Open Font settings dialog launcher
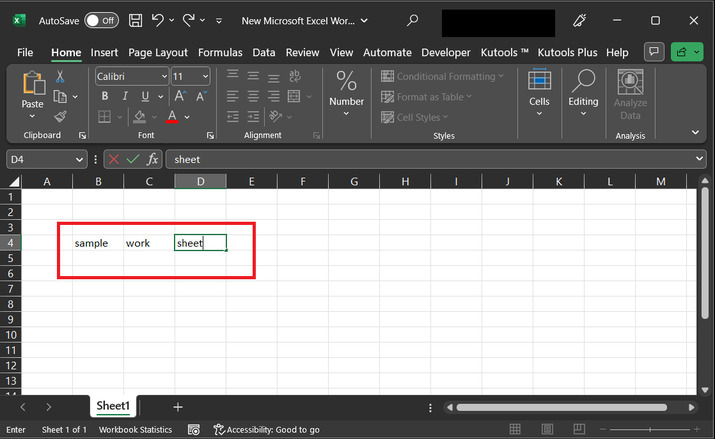715x439 pixels. click(x=210, y=135)
